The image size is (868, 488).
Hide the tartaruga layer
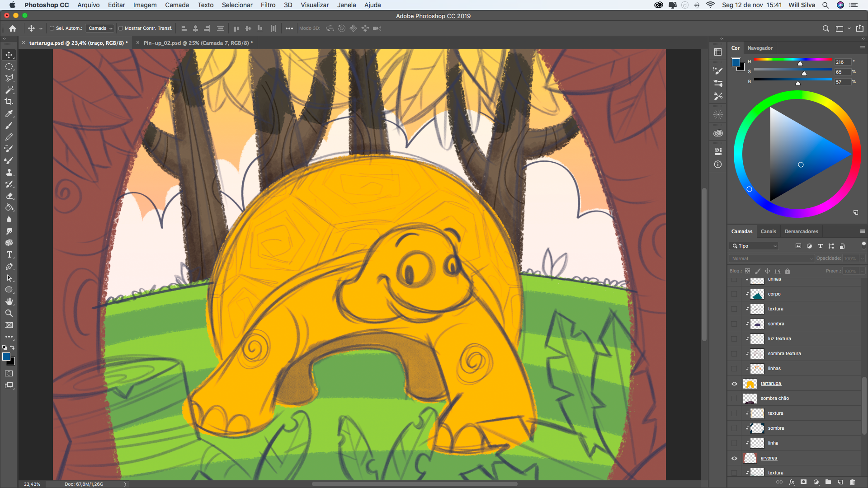[x=734, y=384]
